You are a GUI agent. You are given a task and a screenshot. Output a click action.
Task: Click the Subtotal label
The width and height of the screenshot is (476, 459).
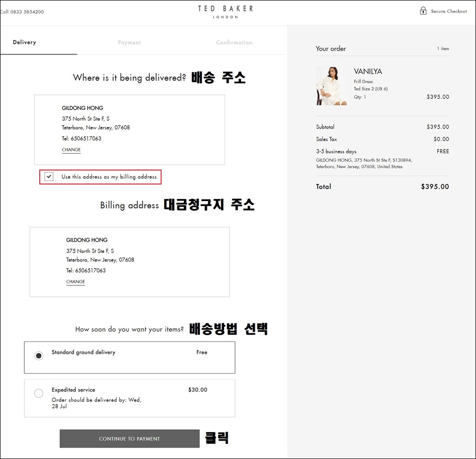tap(325, 127)
